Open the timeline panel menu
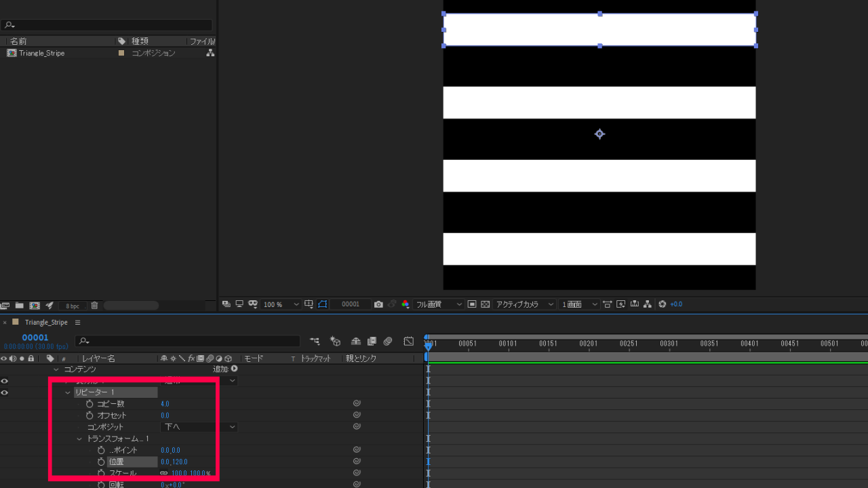 click(x=77, y=323)
